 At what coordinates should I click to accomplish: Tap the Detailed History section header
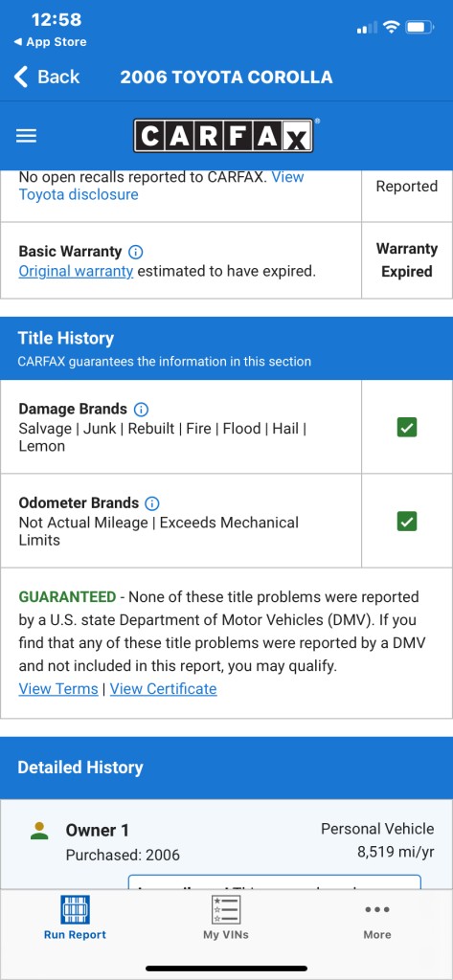tap(226, 768)
